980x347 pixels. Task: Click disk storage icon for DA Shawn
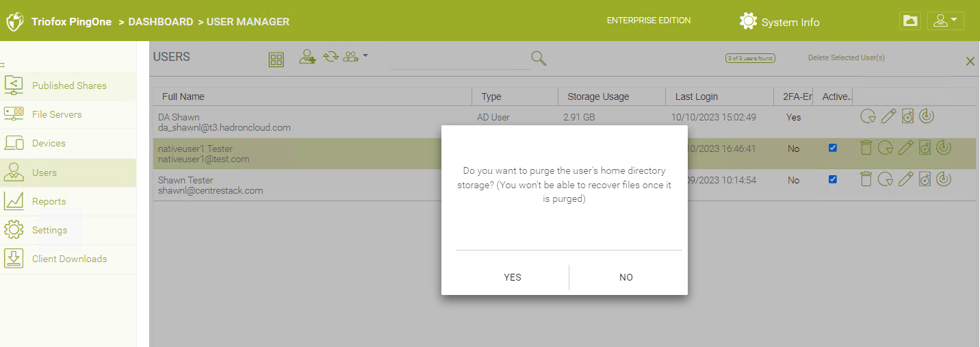tap(907, 116)
